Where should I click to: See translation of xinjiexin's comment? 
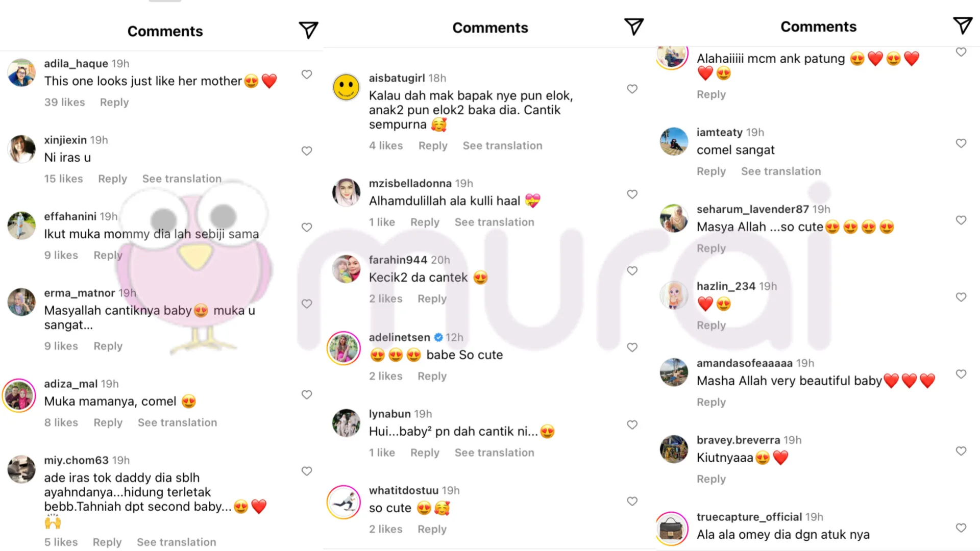pos(182,179)
